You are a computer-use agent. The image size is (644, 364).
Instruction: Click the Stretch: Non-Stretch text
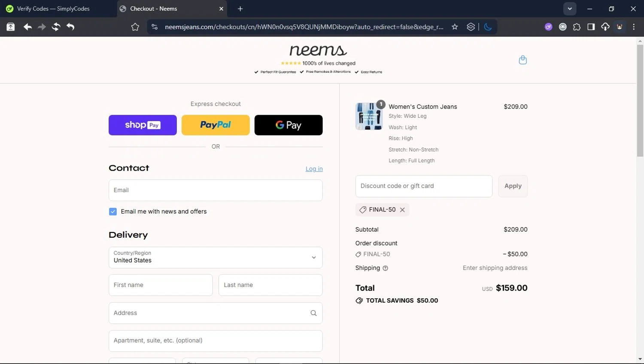coord(413,150)
